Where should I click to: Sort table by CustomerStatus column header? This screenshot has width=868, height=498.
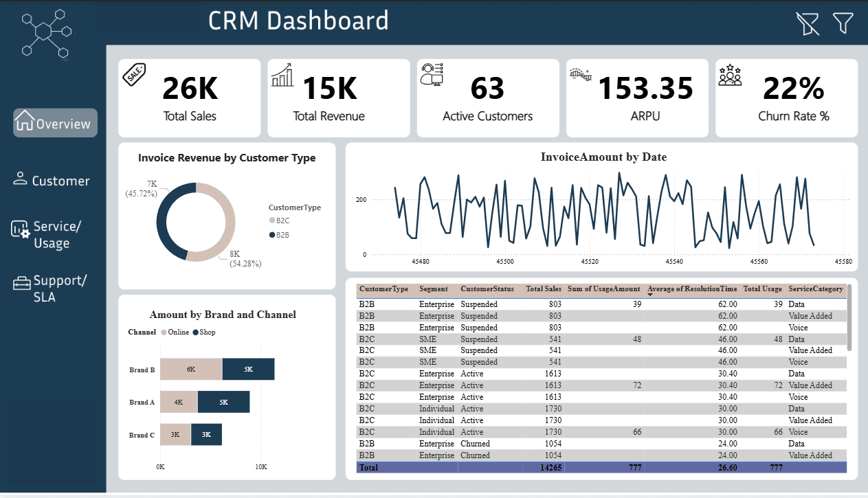tap(487, 289)
